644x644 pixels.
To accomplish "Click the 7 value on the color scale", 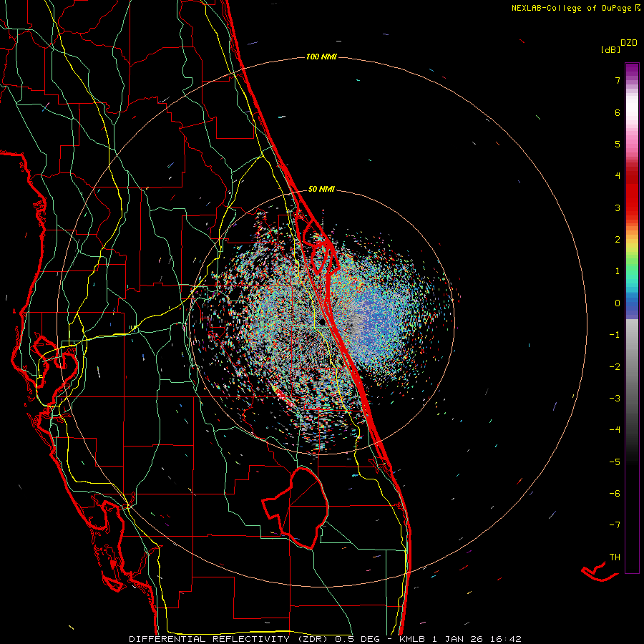I will coord(618,80).
